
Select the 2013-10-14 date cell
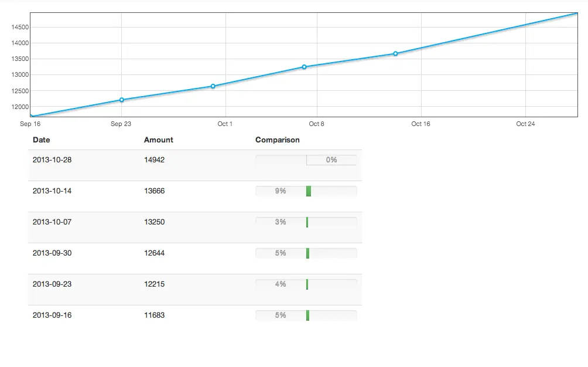(52, 191)
